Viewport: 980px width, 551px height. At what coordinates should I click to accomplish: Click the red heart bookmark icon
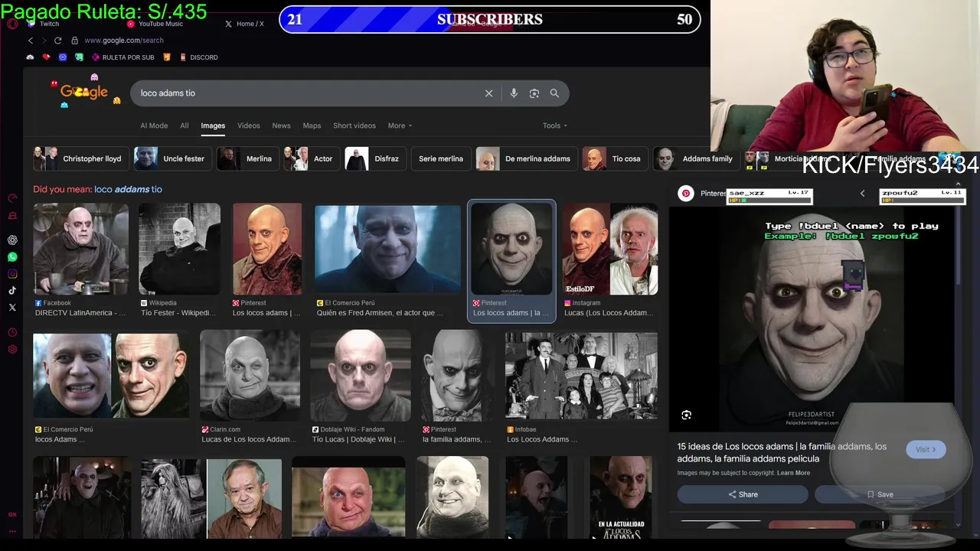pos(46,57)
